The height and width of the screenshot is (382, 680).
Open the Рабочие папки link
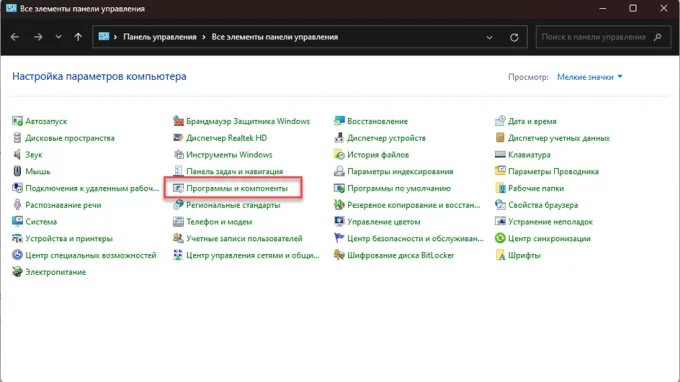pos(536,188)
